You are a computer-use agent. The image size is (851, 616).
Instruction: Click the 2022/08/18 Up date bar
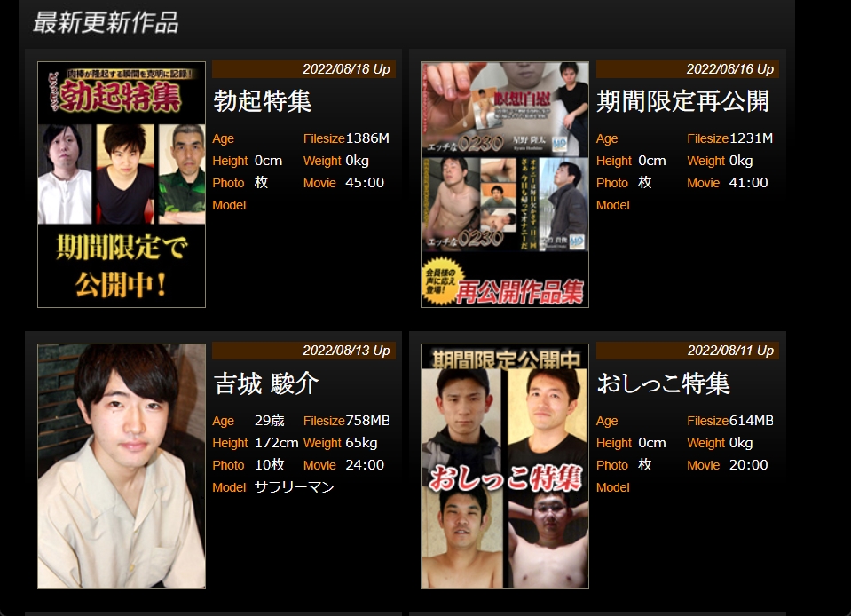click(303, 69)
